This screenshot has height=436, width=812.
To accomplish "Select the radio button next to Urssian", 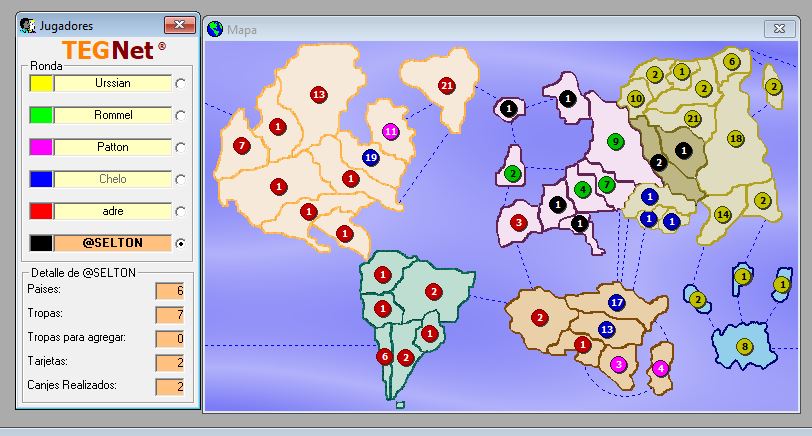I will click(180, 83).
